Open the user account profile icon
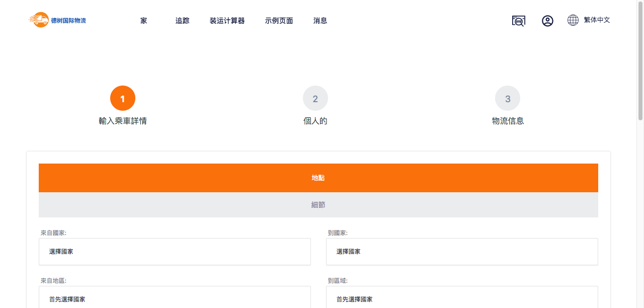Viewport: 644px width, 308px height. [x=547, y=21]
